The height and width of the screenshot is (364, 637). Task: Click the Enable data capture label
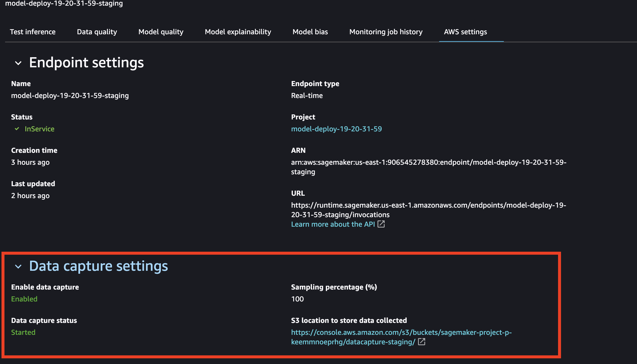(x=45, y=287)
